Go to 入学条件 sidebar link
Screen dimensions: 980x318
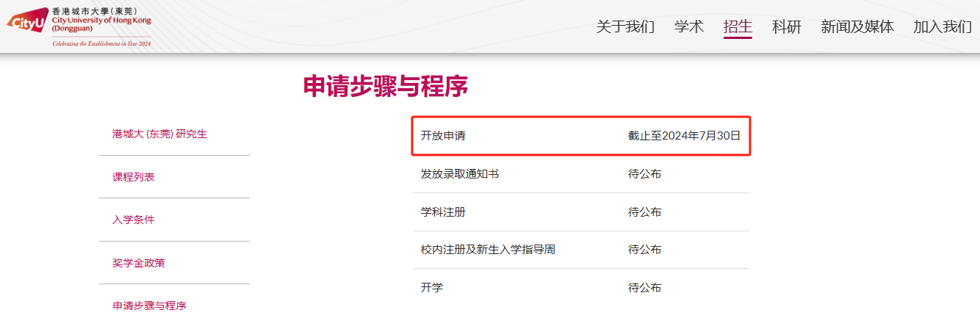click(134, 220)
